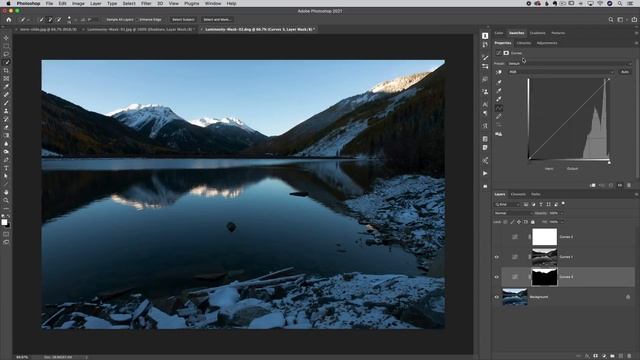Open the Window menu
Viewport: 640px width, 360px height.
[213, 3]
